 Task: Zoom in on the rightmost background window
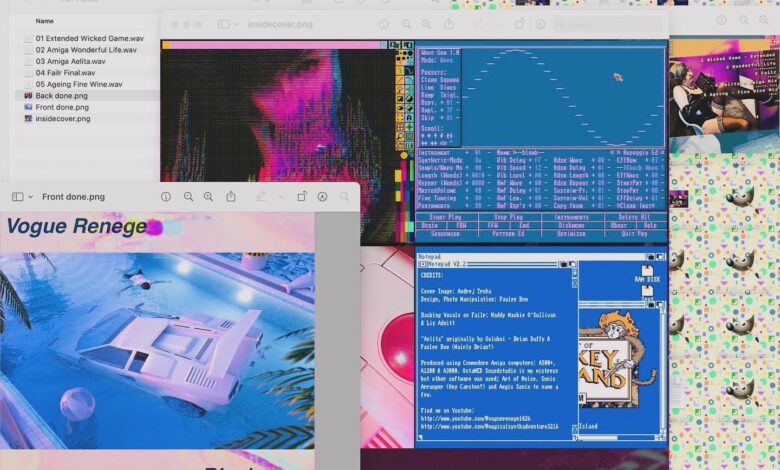pyautogui.click(x=764, y=20)
